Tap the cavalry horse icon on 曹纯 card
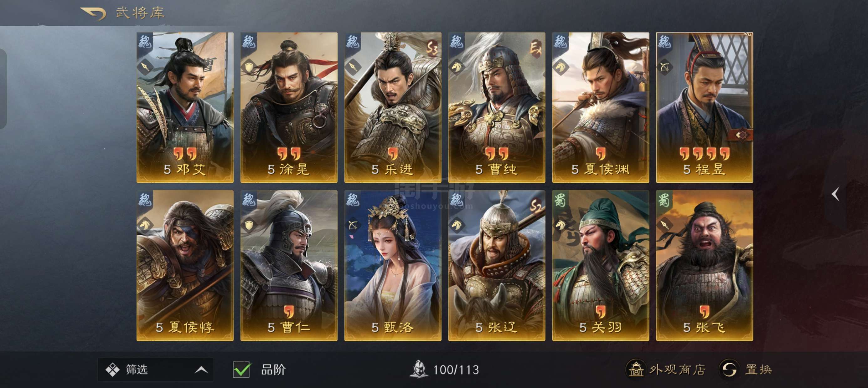 tap(457, 66)
